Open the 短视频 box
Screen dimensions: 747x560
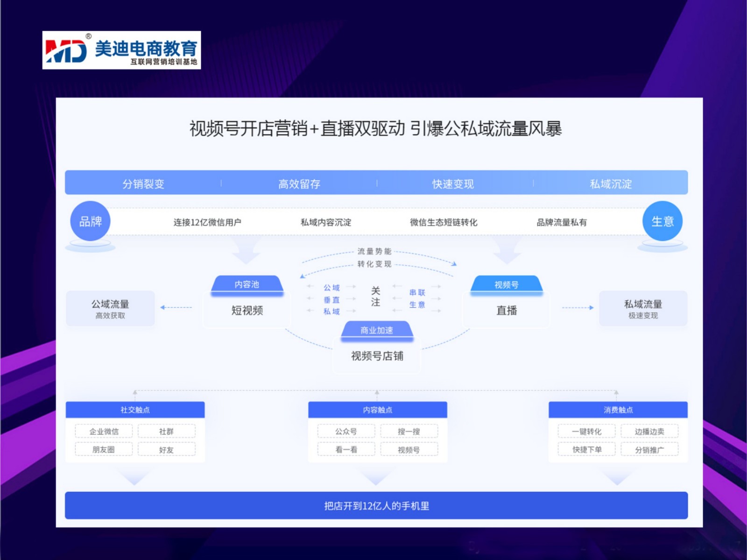(x=247, y=311)
